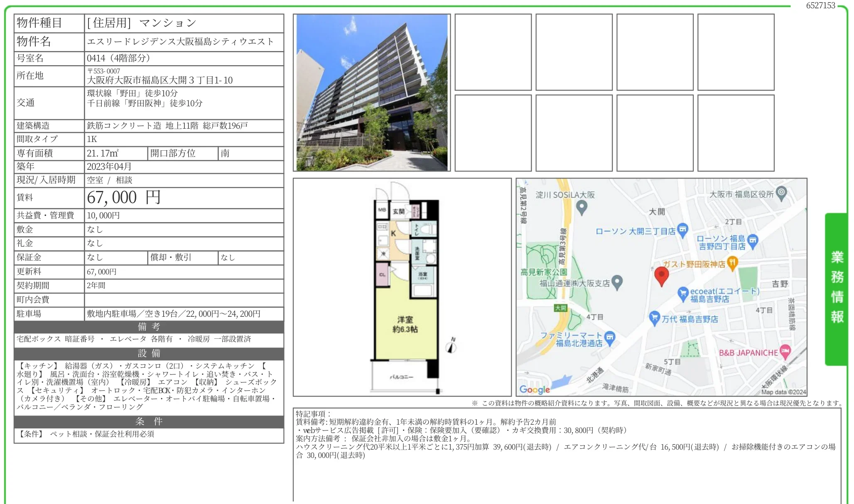854x504 pixels.
Task: Click the 更新料 value 67,000円
Action: [102, 272]
